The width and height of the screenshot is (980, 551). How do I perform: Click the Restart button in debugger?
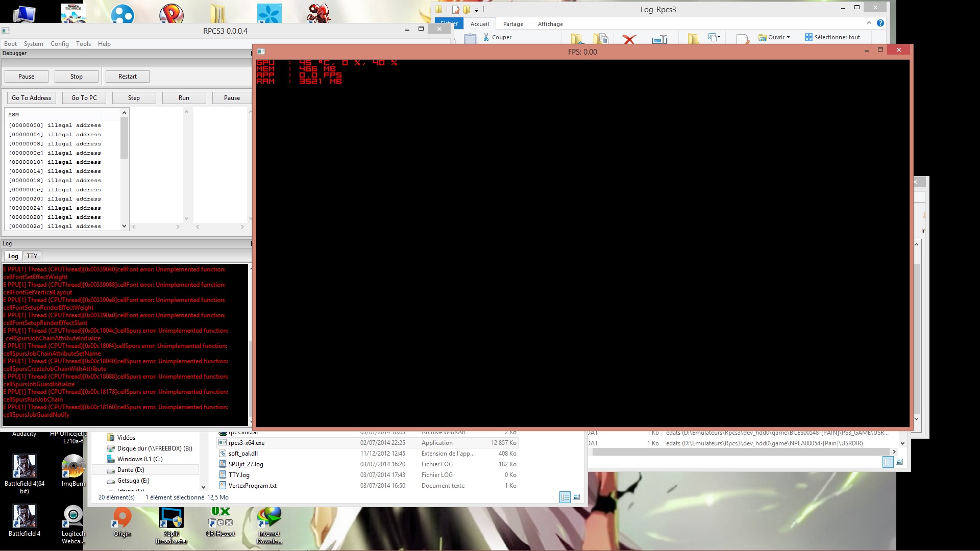[x=127, y=77]
